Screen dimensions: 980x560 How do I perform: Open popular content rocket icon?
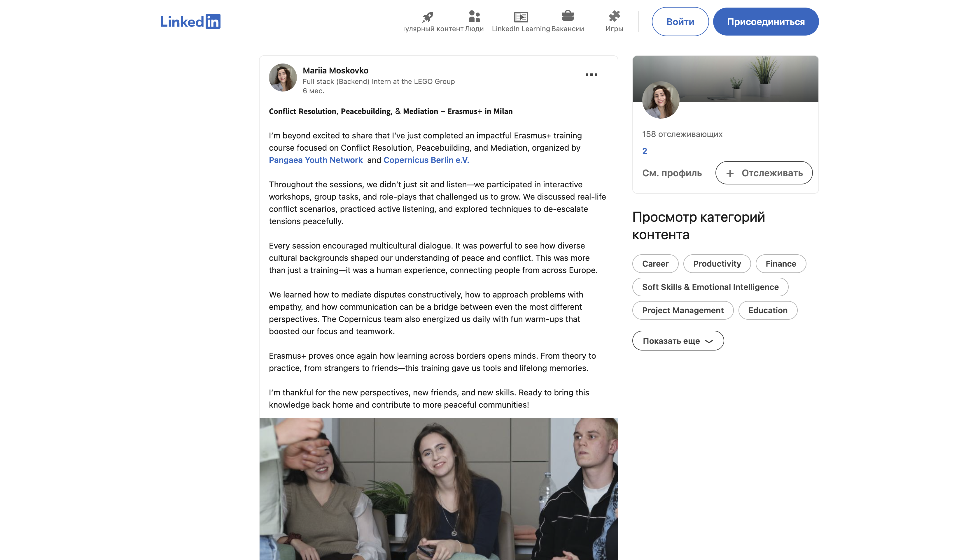click(x=428, y=17)
